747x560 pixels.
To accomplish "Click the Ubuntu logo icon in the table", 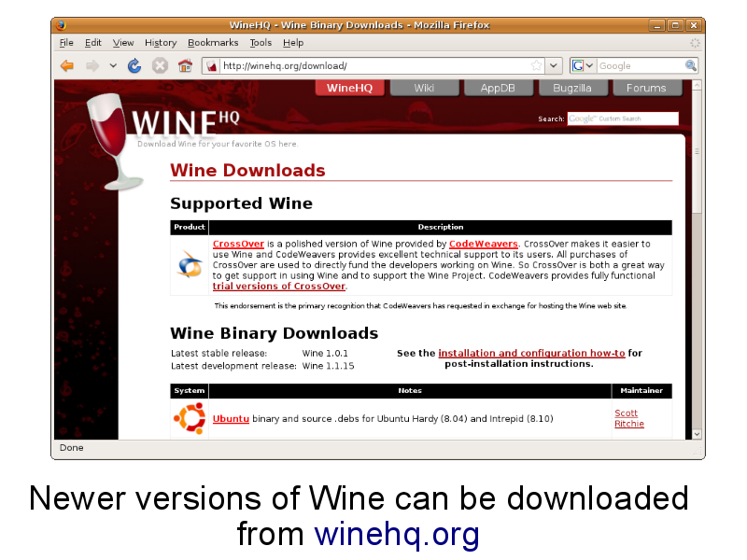I will [190, 418].
